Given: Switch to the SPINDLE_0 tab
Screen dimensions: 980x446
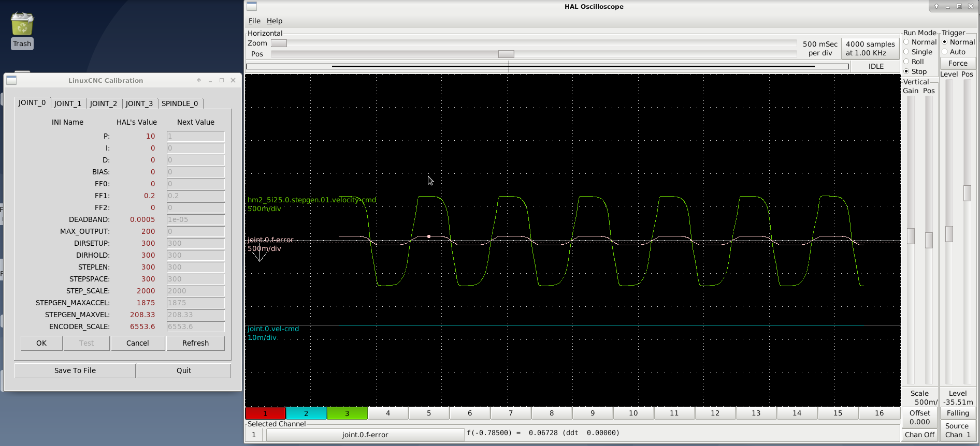Looking at the screenshot, I should click(180, 103).
